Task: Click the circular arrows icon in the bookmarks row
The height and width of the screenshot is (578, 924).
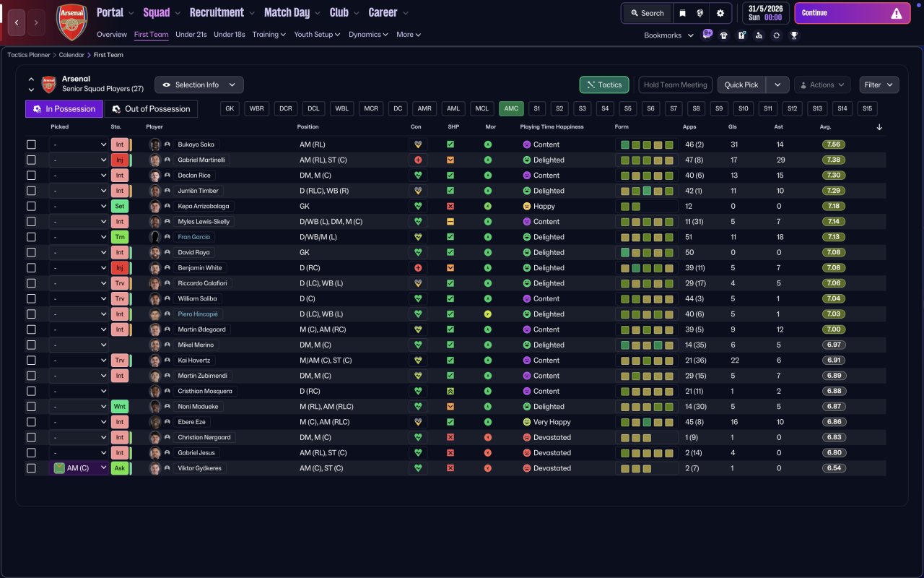Action: (776, 35)
